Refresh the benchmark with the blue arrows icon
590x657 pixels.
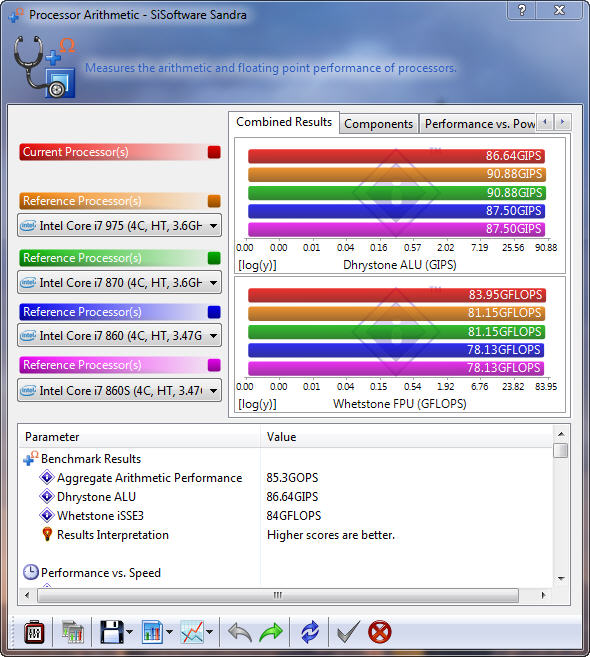click(310, 632)
